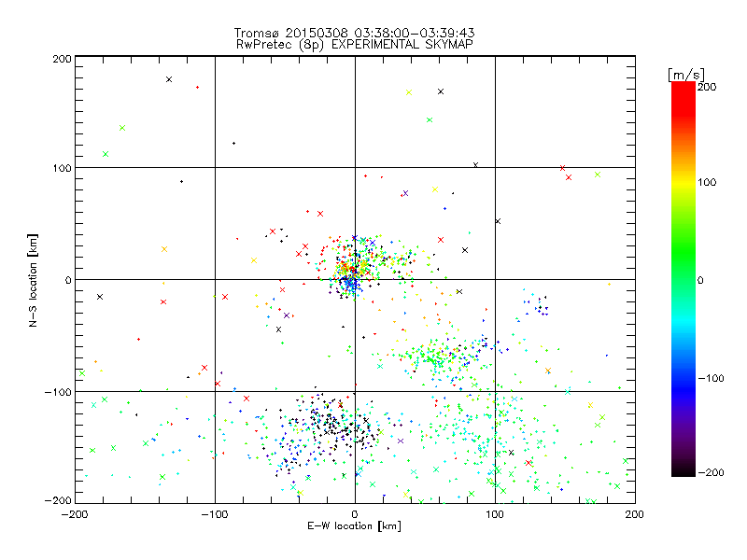The height and width of the screenshot is (560, 747).
Task: Select the 'E-W location [km]' horizontal axis label
Action: click(x=354, y=526)
